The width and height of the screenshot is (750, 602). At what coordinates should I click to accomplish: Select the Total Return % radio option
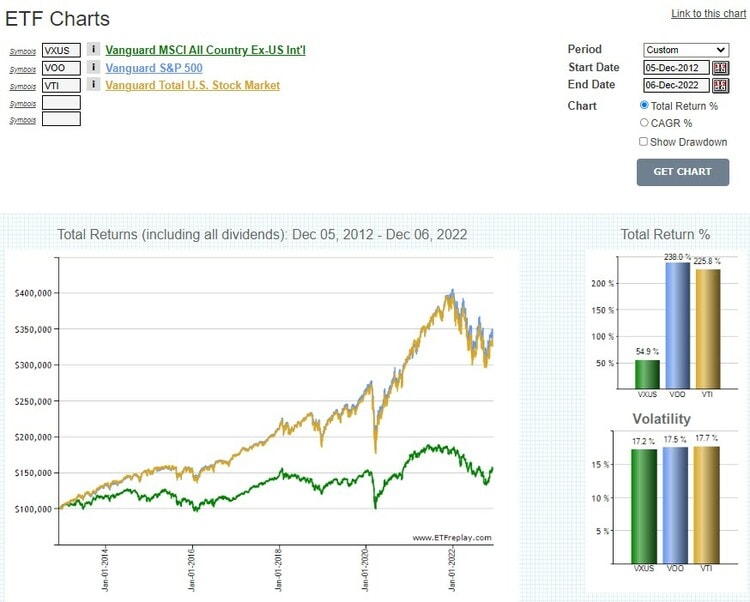[x=644, y=105]
